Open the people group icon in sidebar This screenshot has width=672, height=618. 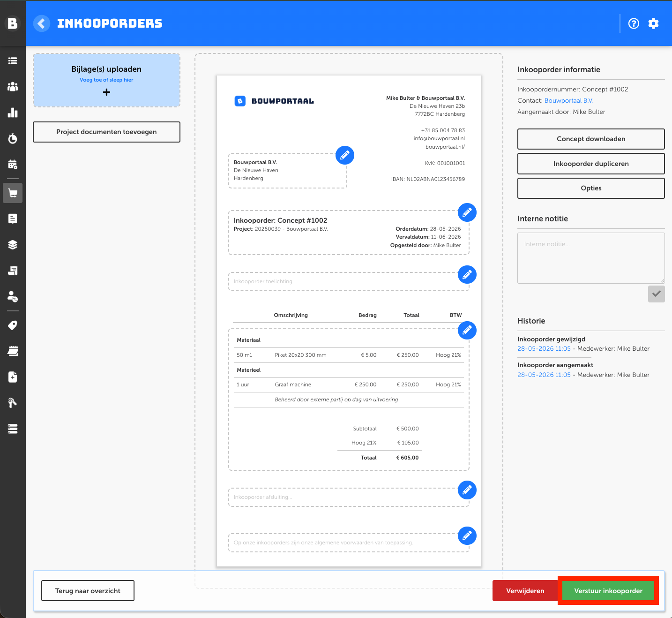click(13, 87)
